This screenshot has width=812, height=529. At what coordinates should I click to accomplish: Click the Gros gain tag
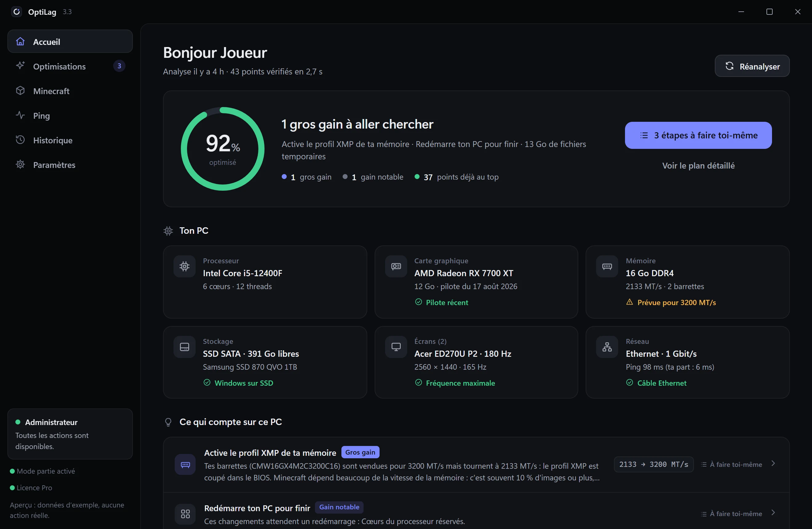[x=360, y=452]
